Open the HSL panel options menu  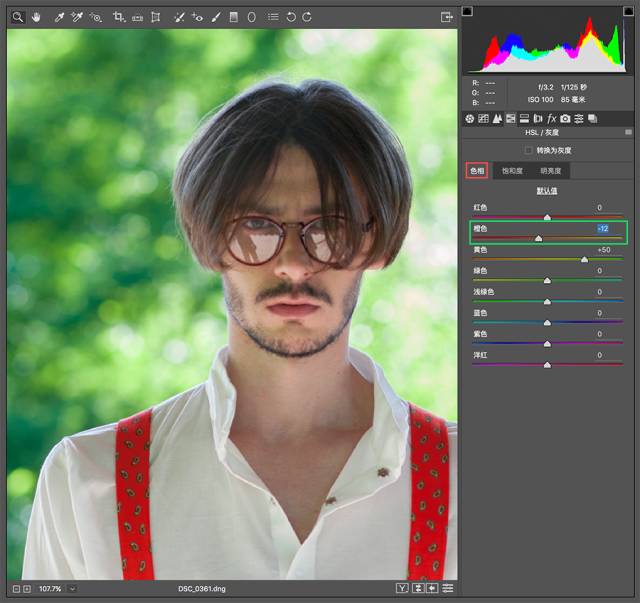(629, 132)
